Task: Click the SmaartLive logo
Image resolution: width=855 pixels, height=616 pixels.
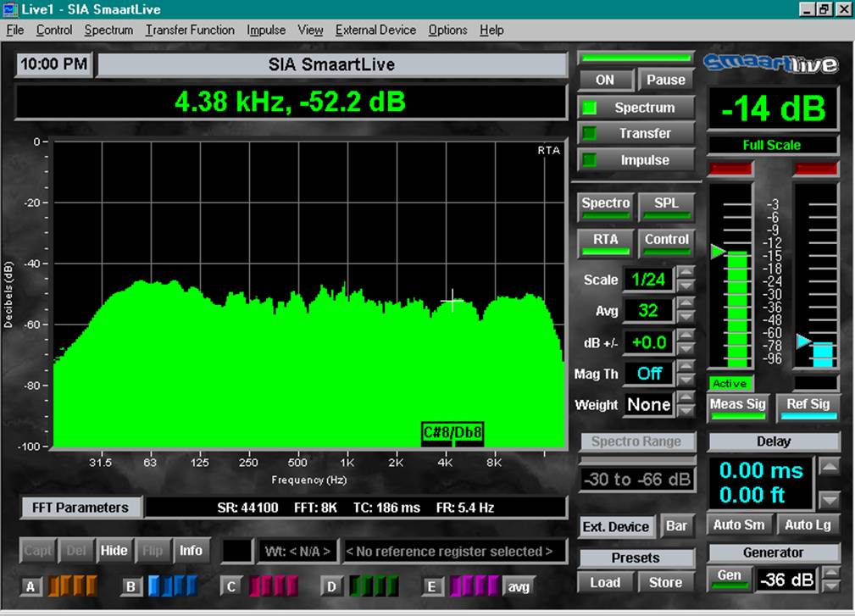Action: (770, 64)
